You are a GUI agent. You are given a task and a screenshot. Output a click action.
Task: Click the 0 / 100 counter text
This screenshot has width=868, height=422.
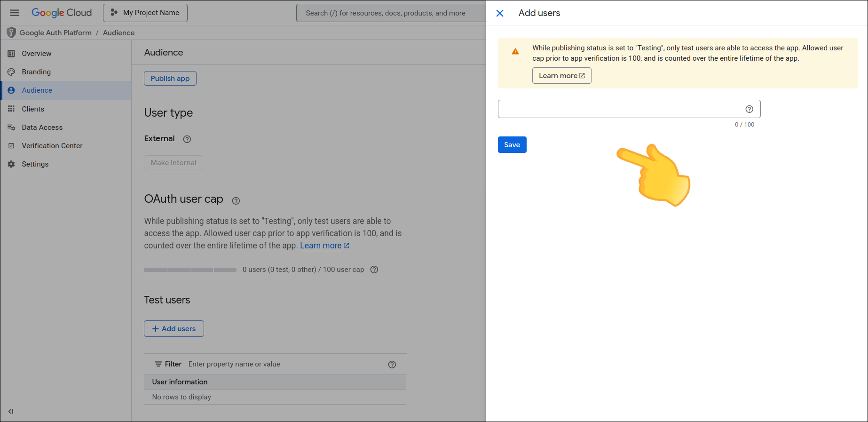(x=745, y=125)
